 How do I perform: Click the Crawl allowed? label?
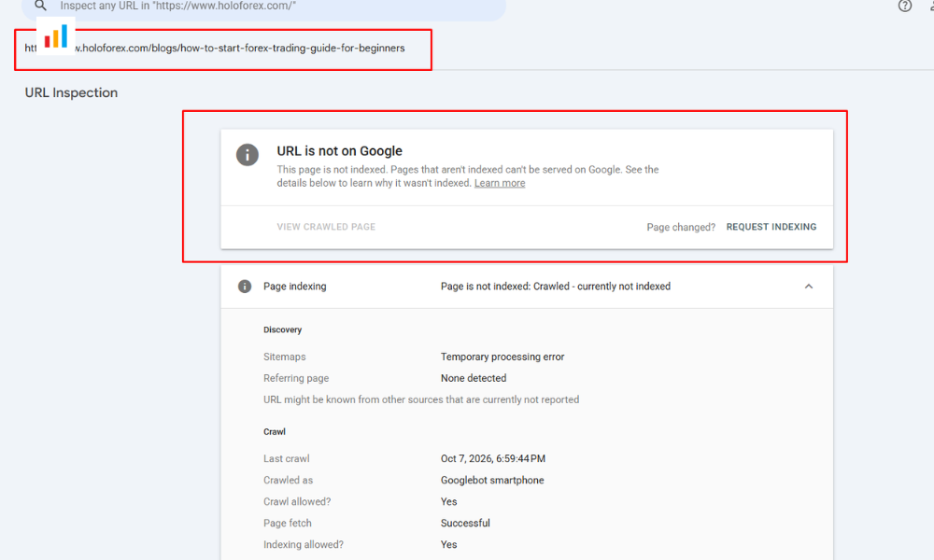(297, 502)
